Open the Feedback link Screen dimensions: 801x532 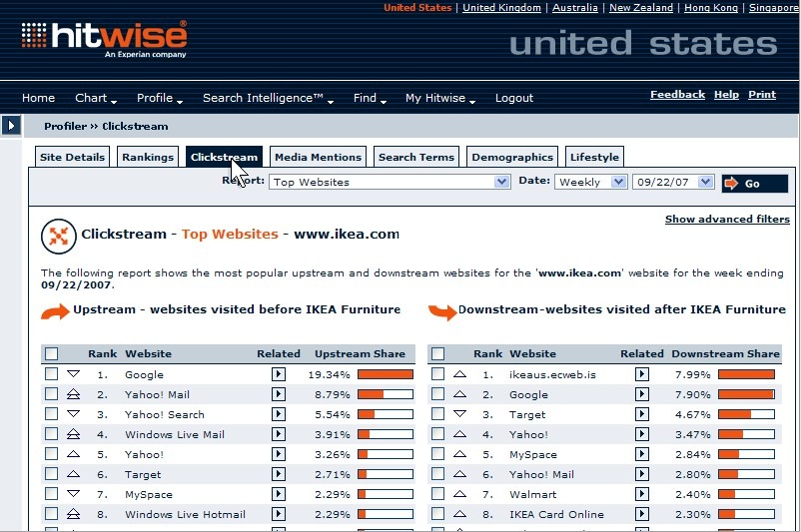coord(677,95)
